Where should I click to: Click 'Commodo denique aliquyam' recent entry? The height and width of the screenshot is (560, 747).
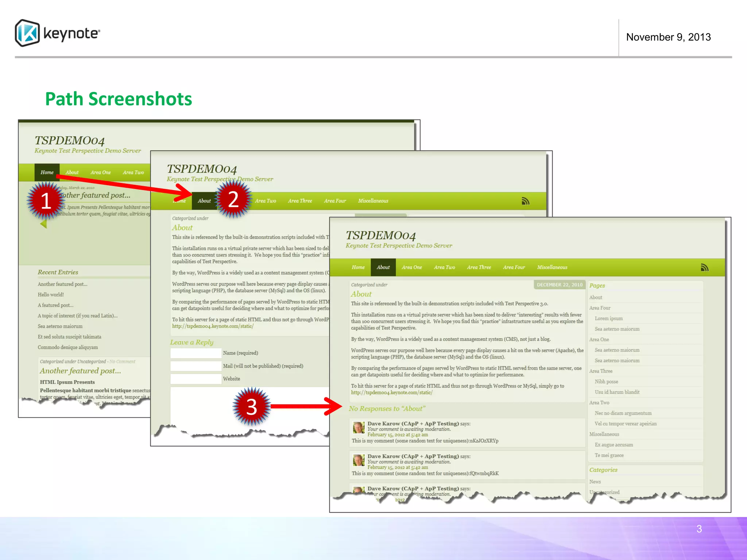67,347
